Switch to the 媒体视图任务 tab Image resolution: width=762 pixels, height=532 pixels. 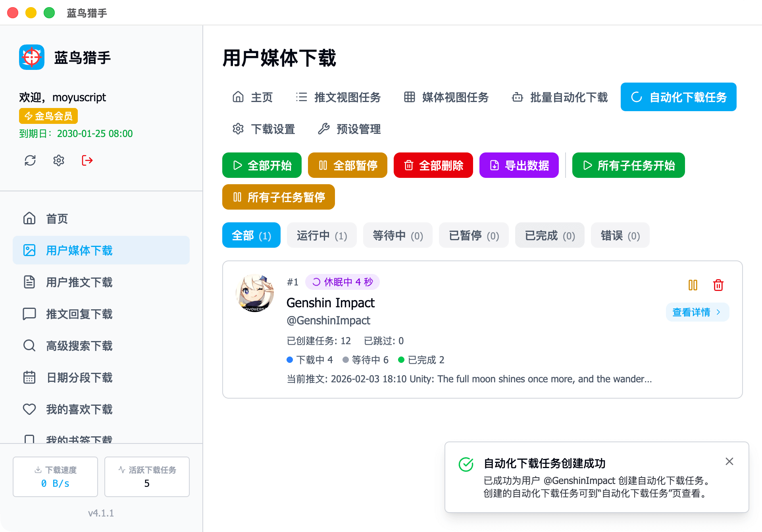(x=446, y=97)
